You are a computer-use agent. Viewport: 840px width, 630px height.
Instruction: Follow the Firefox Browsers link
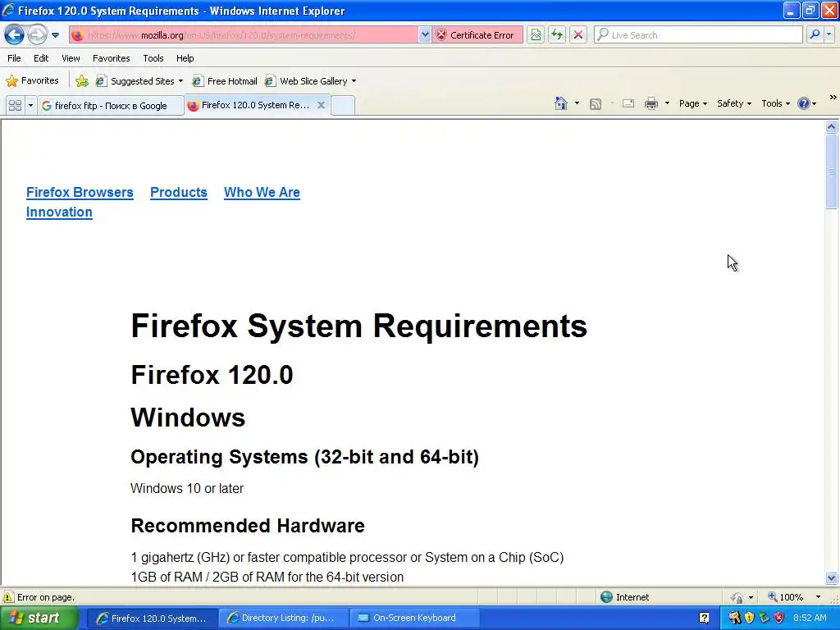click(80, 192)
